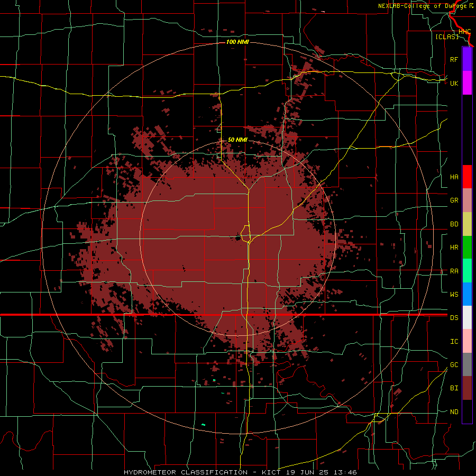
Task: Click the 'KICT' radar site identifier
Action: (x=271, y=472)
